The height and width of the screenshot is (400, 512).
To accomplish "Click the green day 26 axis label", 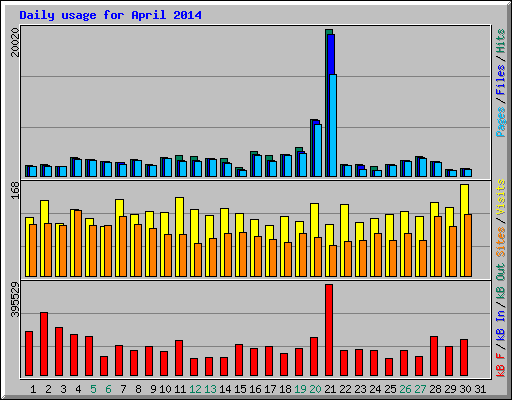I will click(x=405, y=389).
